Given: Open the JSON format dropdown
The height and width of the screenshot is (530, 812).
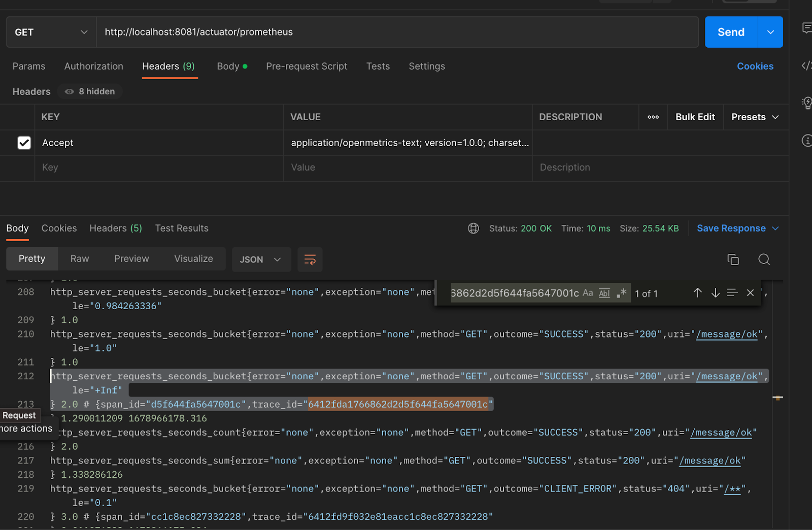Looking at the screenshot, I should (261, 259).
